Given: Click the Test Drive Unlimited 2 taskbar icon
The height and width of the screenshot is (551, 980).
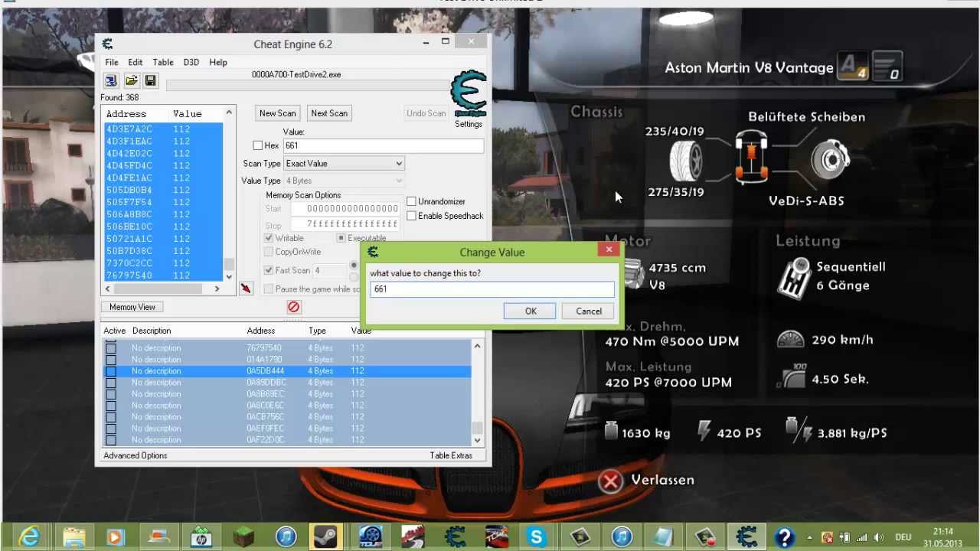Looking at the screenshot, I should tap(369, 536).
